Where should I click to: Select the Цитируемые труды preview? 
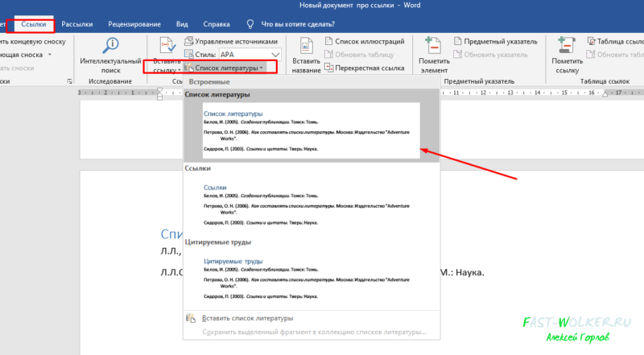click(311, 279)
